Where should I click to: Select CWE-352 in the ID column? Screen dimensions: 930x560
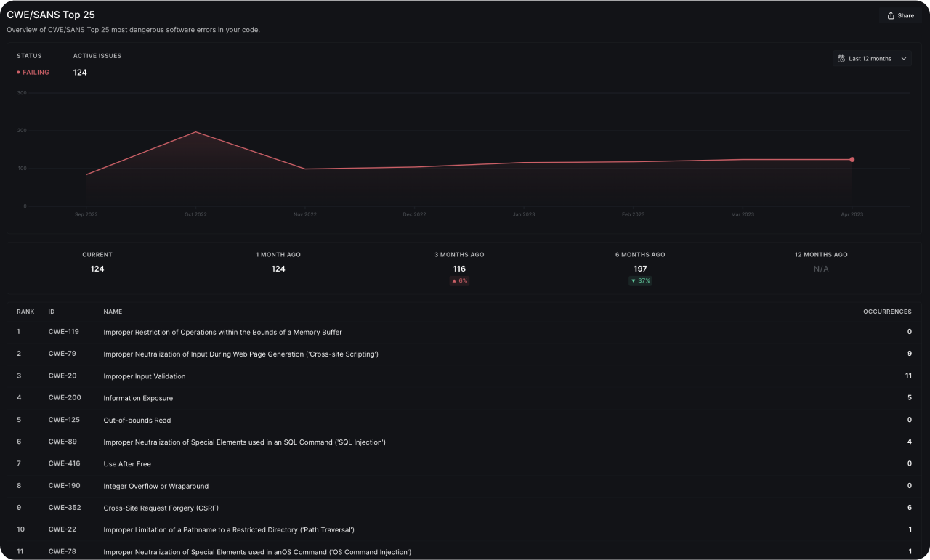[x=64, y=508]
